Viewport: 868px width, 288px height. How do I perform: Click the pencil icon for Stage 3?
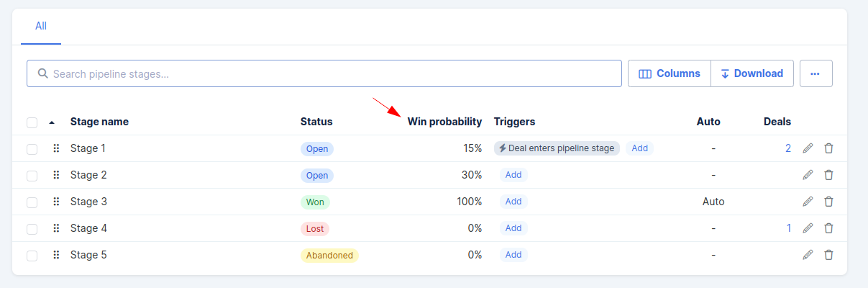pyautogui.click(x=808, y=202)
